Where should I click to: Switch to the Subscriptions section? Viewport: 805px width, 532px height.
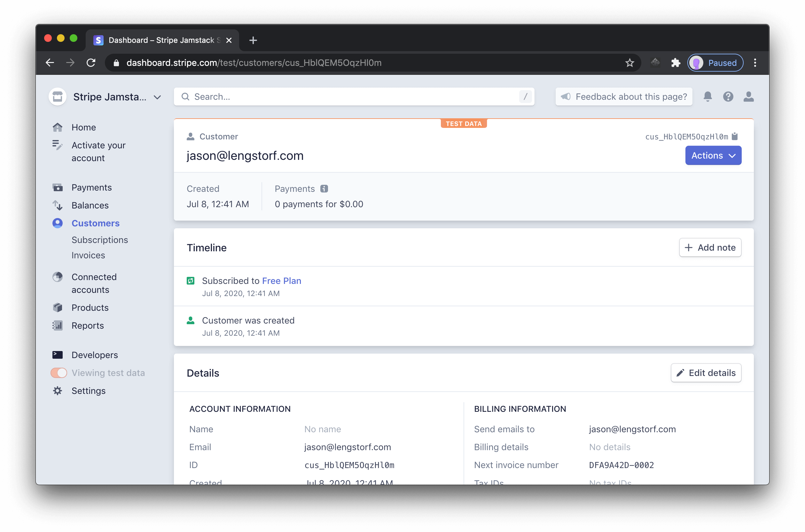[100, 239]
